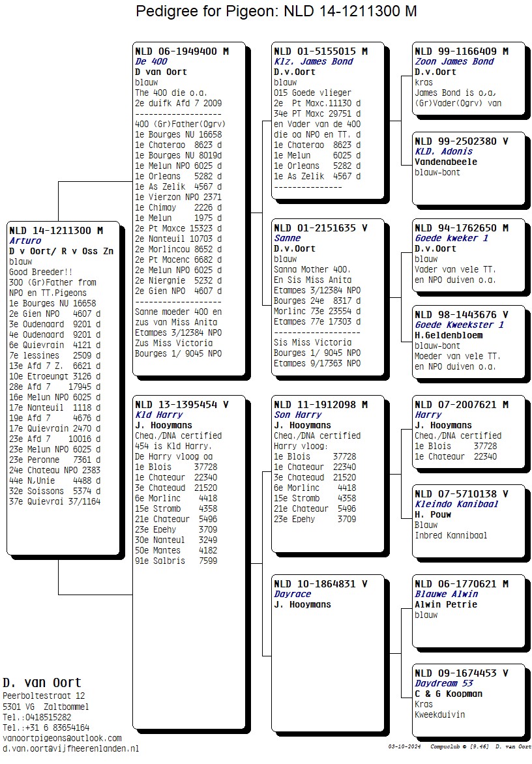Select ring number NLD 13-1395454 V
Viewport: 532px width, 764px height.
(x=181, y=404)
